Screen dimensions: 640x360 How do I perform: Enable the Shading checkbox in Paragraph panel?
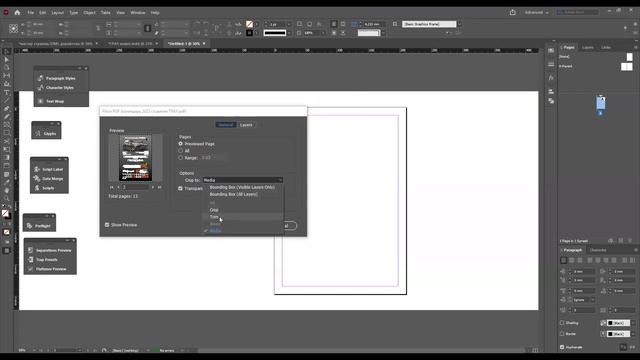click(562, 323)
